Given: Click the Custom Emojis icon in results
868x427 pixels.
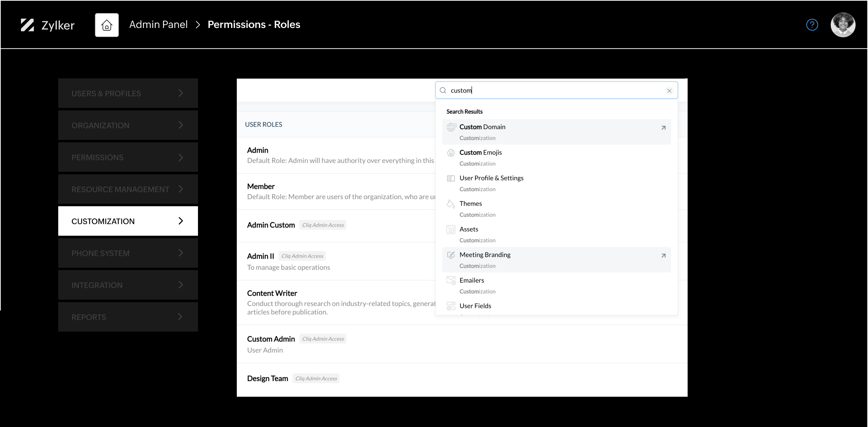Looking at the screenshot, I should [451, 152].
